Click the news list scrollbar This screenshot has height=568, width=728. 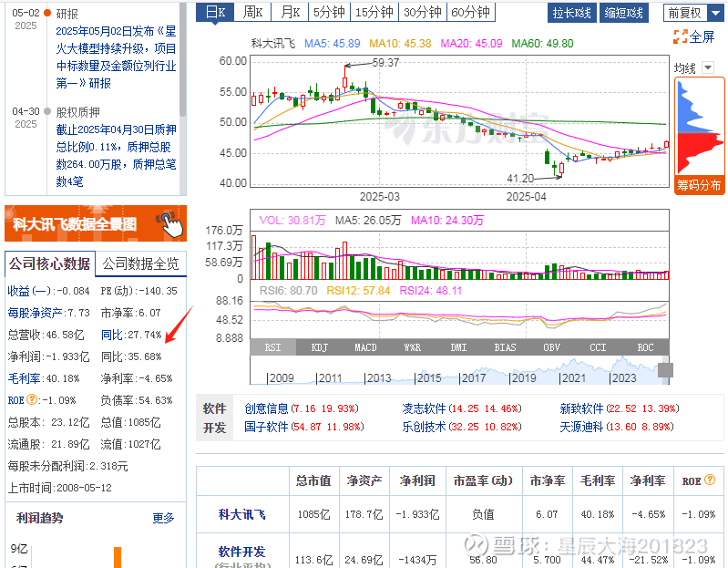click(x=183, y=60)
